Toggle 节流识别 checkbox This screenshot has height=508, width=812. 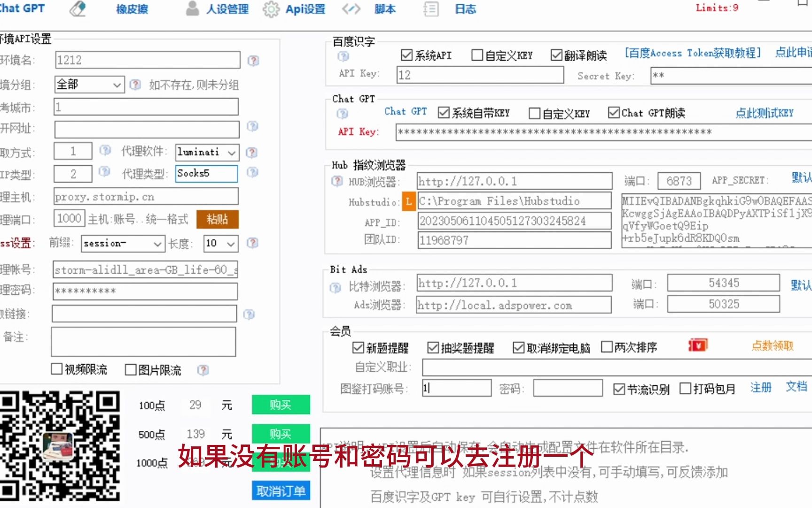619,389
